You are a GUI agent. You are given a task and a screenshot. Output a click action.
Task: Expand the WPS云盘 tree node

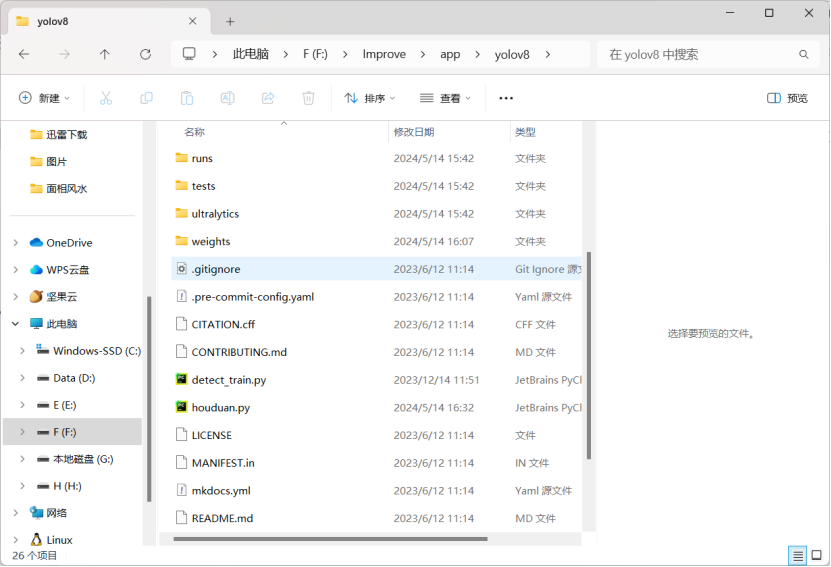click(16, 270)
